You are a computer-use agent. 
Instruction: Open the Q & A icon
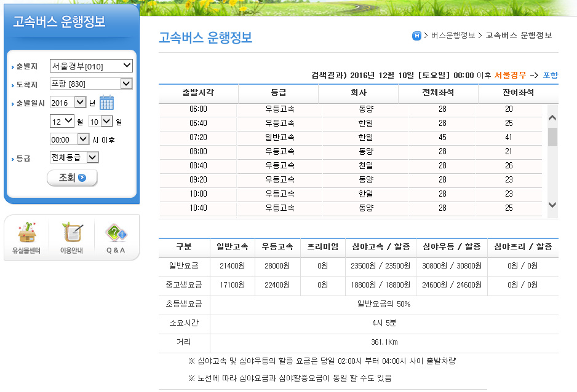(116, 238)
